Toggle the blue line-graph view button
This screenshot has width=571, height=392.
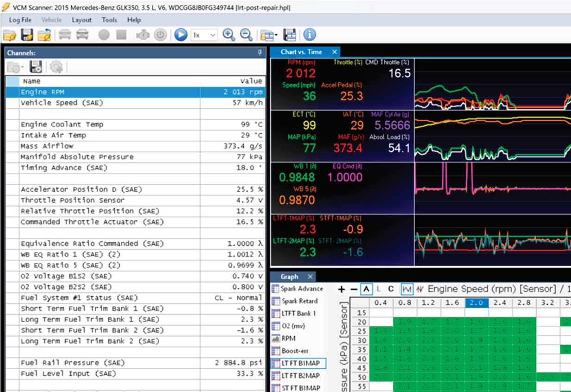point(406,289)
